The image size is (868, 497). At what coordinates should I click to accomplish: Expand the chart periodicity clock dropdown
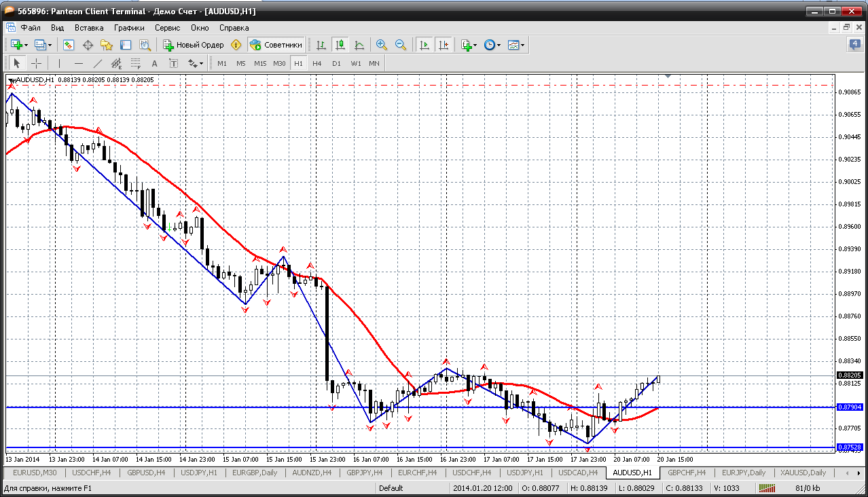(x=499, y=45)
